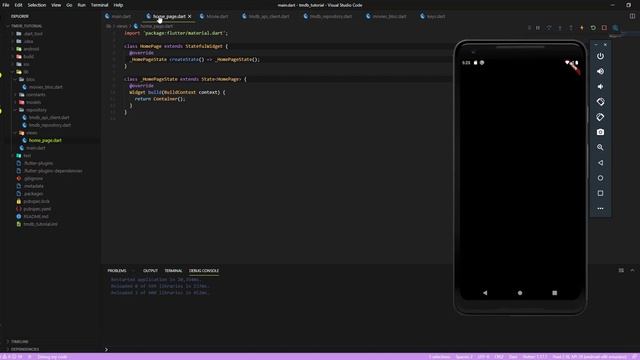
Task: Select home_page.dart in the explorer tree
Action: pos(45,140)
